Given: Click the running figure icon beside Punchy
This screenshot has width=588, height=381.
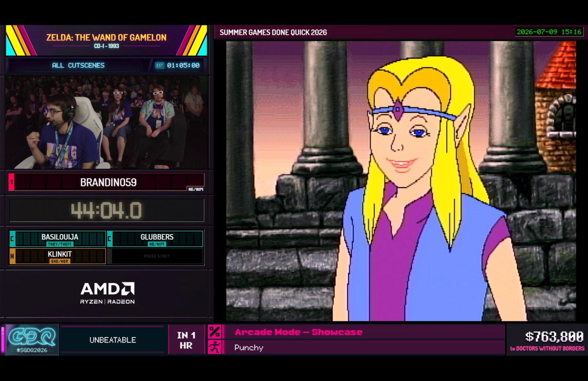Looking at the screenshot, I should (214, 347).
